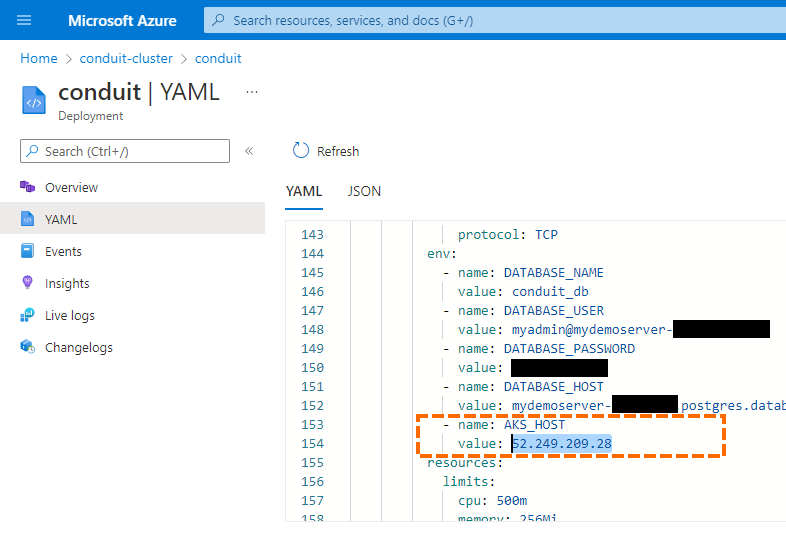Collapse the sidebar with double-chevron icon
The image size is (786, 540).
(x=249, y=151)
